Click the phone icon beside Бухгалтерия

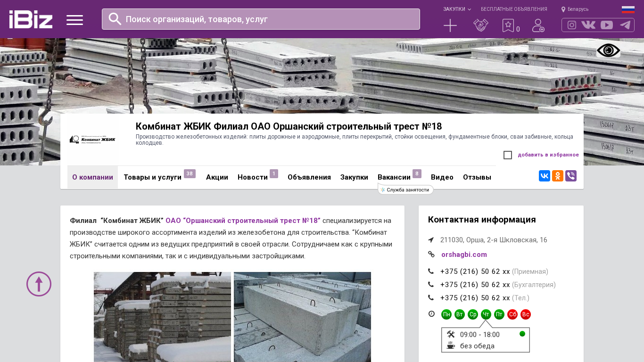(x=431, y=285)
